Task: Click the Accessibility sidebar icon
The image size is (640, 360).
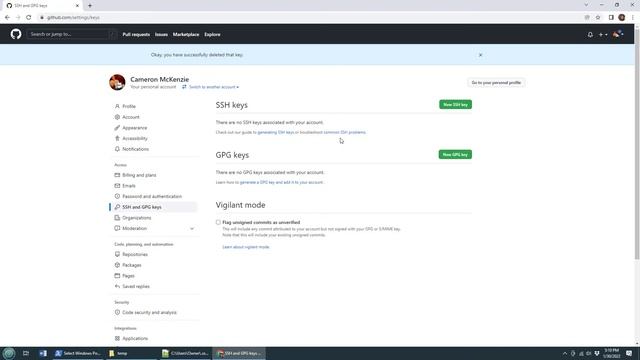Action: [x=117, y=138]
